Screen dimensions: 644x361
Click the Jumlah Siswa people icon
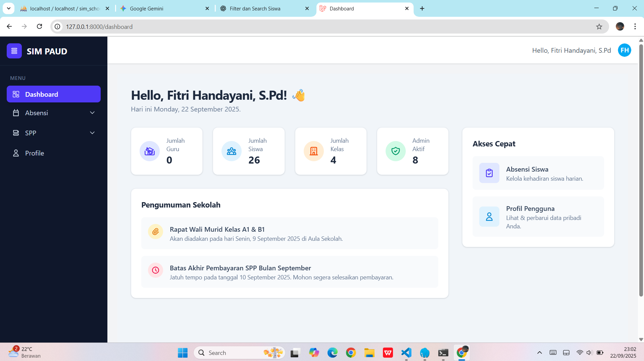[231, 151]
